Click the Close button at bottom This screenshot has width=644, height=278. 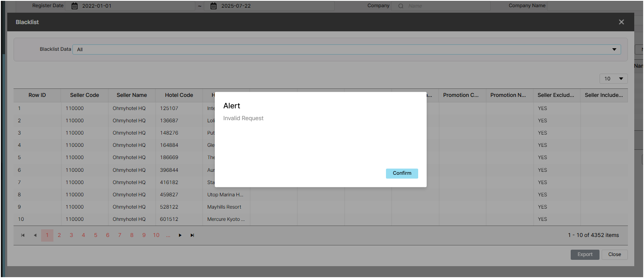(x=614, y=254)
